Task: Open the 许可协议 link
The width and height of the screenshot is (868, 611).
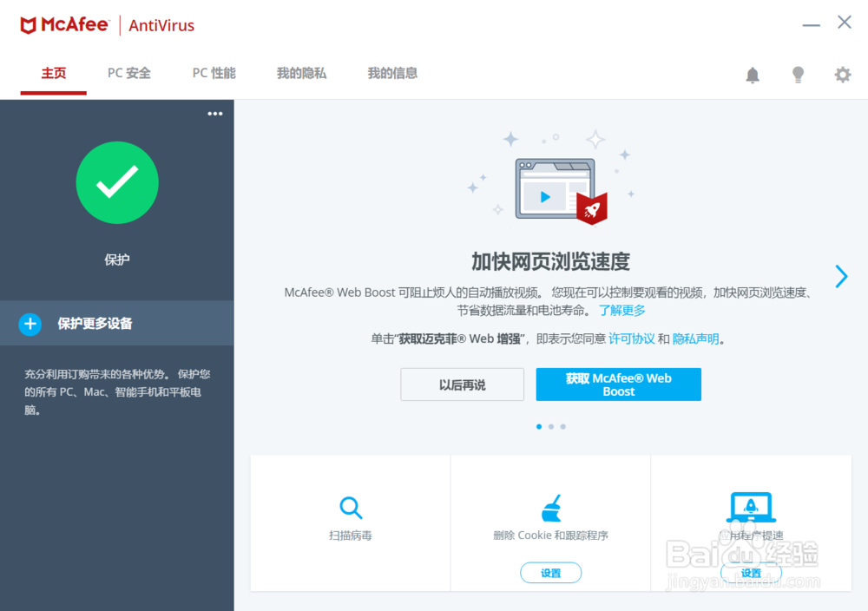Action: coord(632,338)
